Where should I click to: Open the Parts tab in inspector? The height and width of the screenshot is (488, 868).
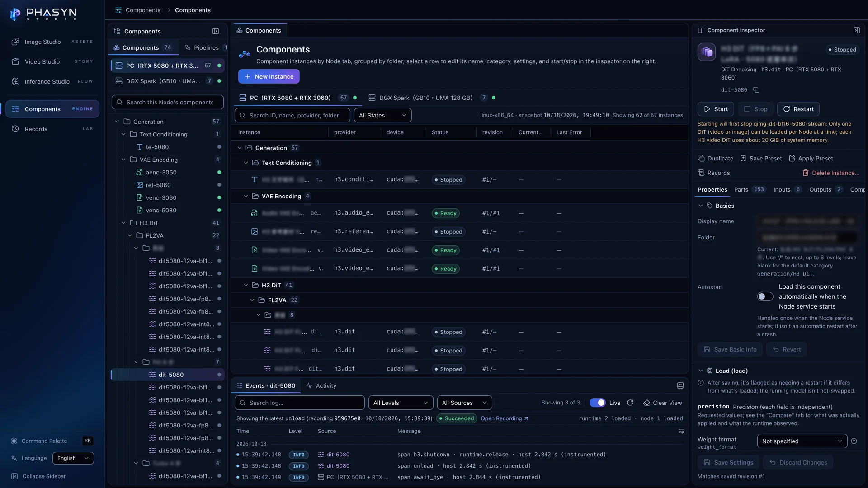tap(749, 189)
